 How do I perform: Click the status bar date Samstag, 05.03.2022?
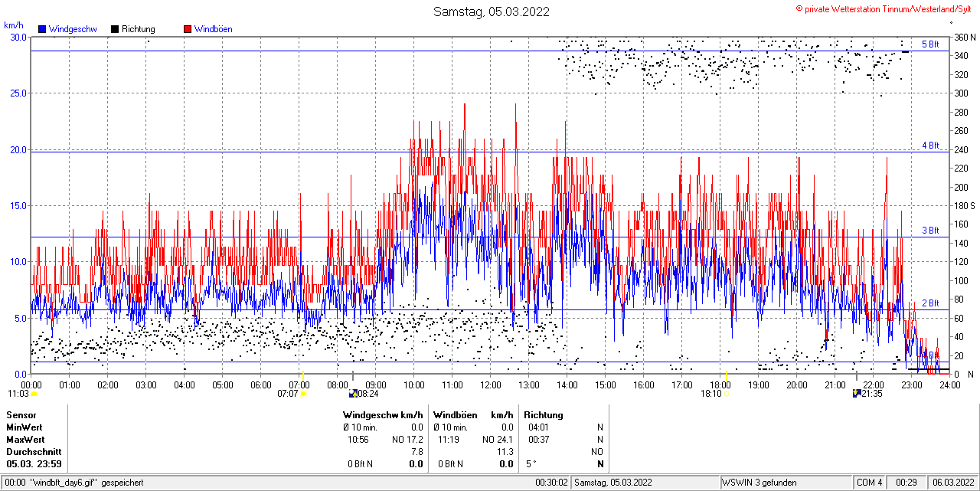click(613, 483)
